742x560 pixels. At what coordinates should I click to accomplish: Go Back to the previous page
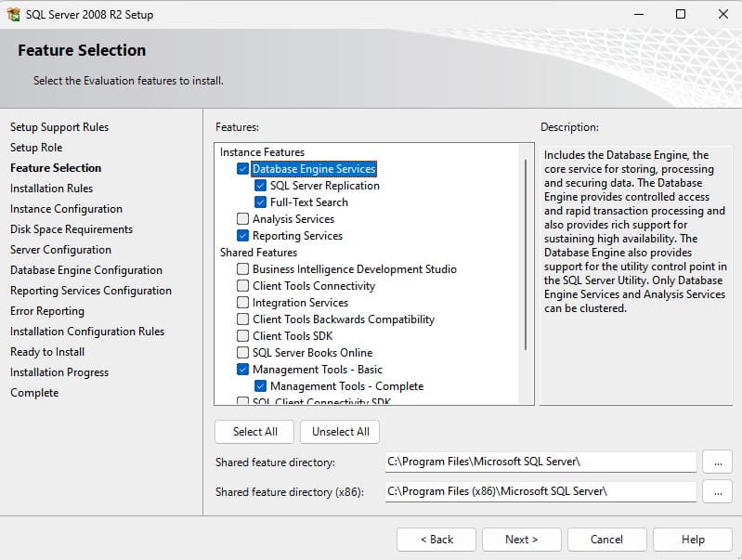click(x=436, y=540)
